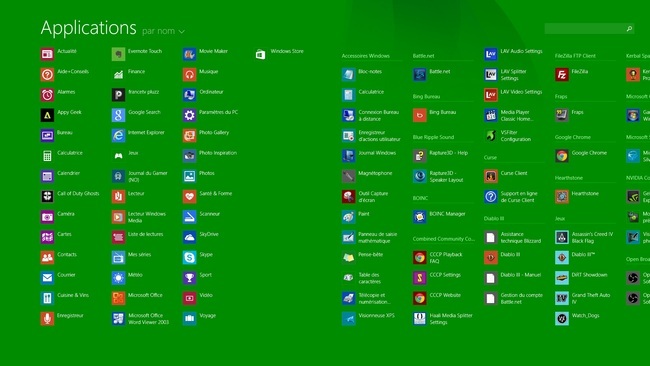650x366 pixels.
Task: Select the Accessoires Windows group header
Action: pos(366,56)
